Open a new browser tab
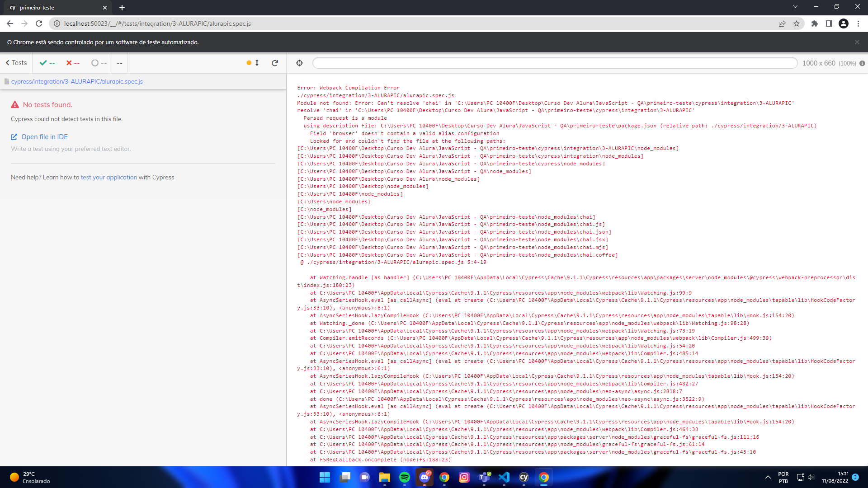This screenshot has width=868, height=488. coord(122,8)
